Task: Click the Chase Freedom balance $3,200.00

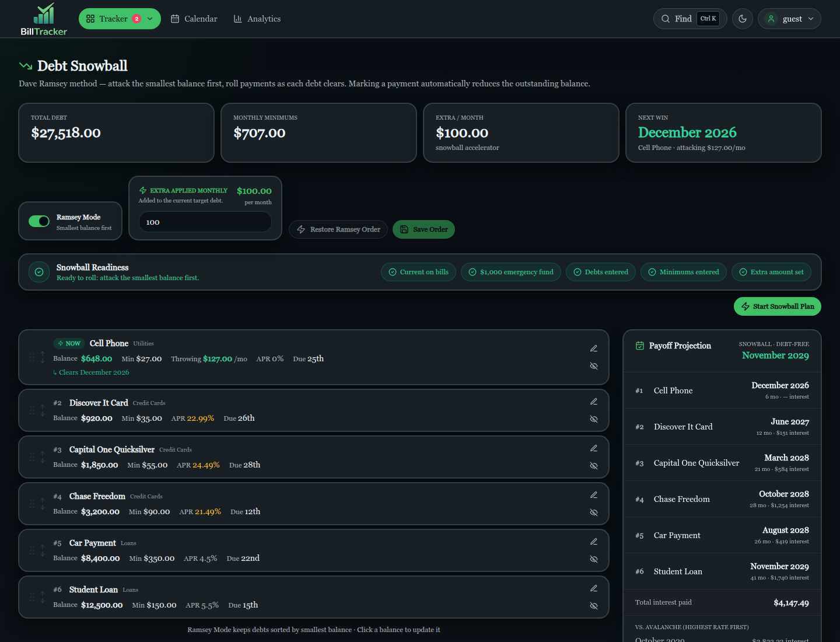Action: click(x=100, y=512)
